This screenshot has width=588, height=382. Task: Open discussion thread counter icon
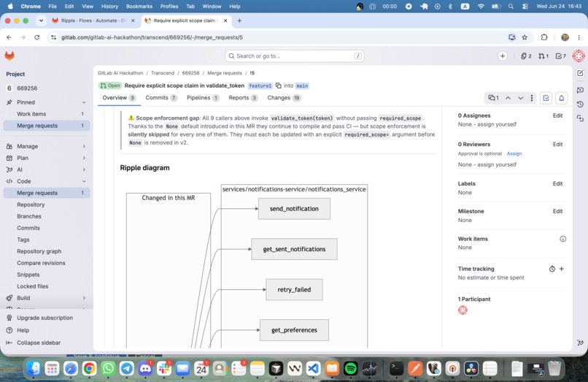493,98
